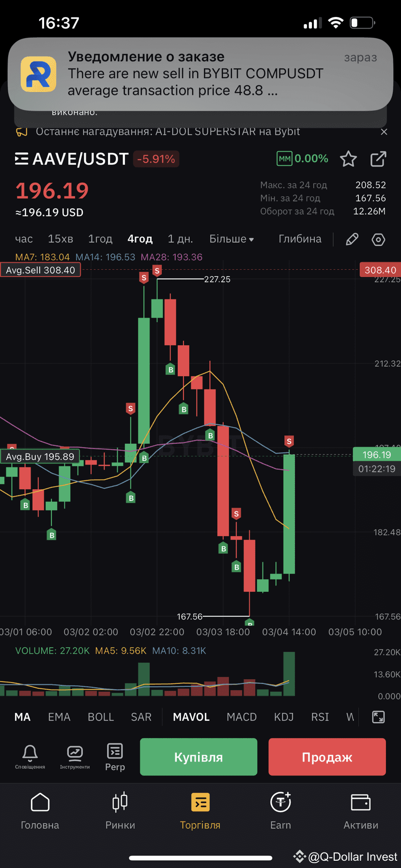The width and height of the screenshot is (401, 868).
Task: Switch chart to 1год interval
Action: click(x=100, y=239)
